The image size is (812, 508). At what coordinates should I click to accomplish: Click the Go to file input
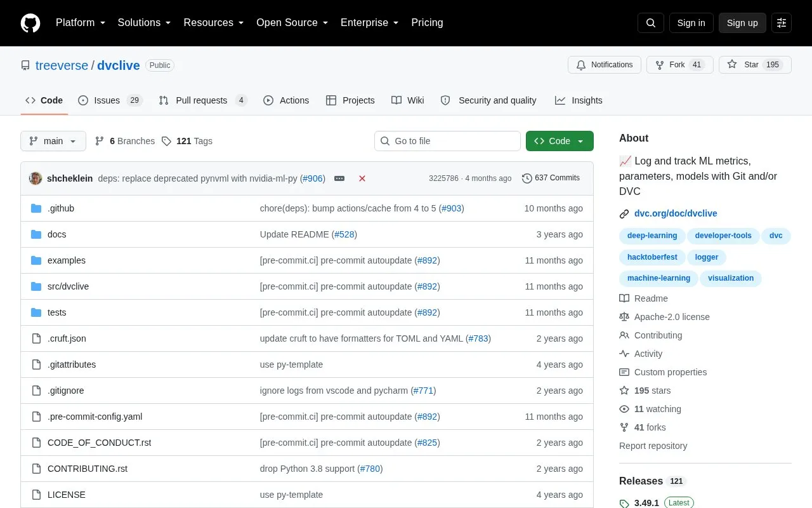point(447,141)
